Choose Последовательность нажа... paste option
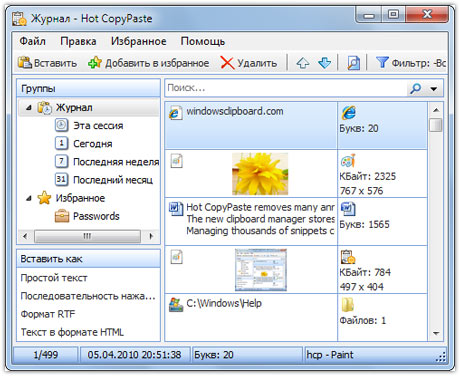Image resolution: width=460 pixels, height=376 pixels. coord(88,296)
